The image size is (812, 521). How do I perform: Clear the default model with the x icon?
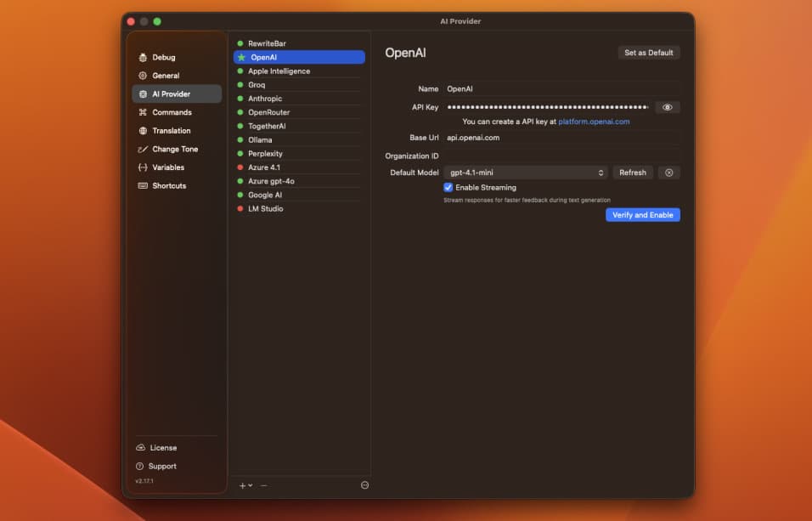click(x=668, y=173)
